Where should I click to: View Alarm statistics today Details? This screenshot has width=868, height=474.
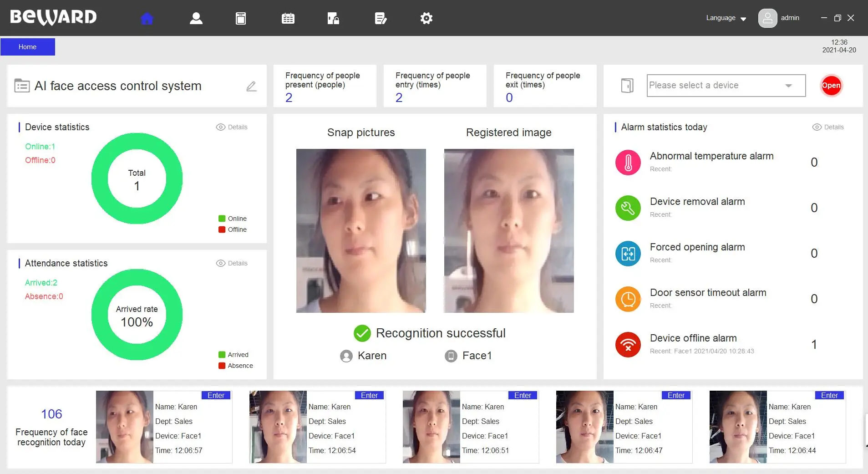(x=828, y=127)
